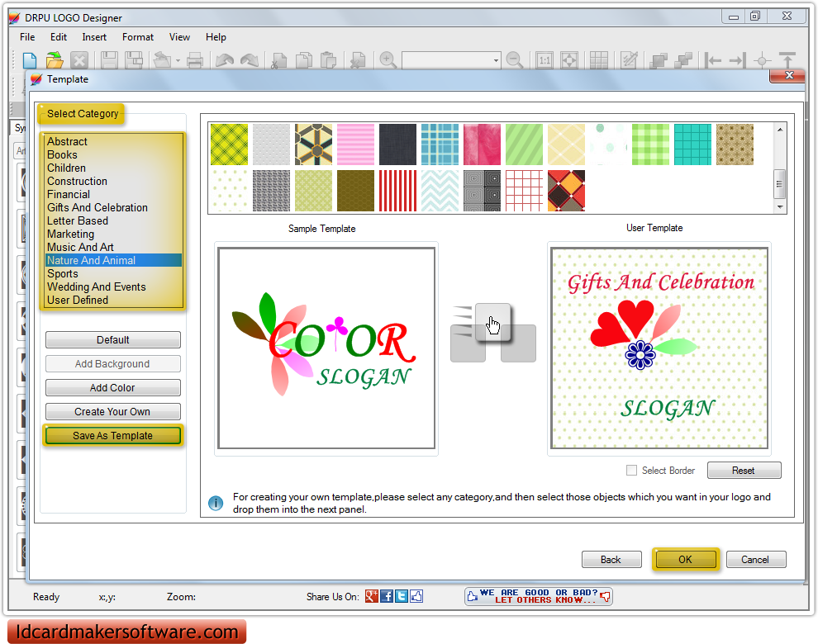Image resolution: width=818 pixels, height=644 pixels.
Task: Select the red vertical stripes background swatch
Action: click(x=397, y=191)
